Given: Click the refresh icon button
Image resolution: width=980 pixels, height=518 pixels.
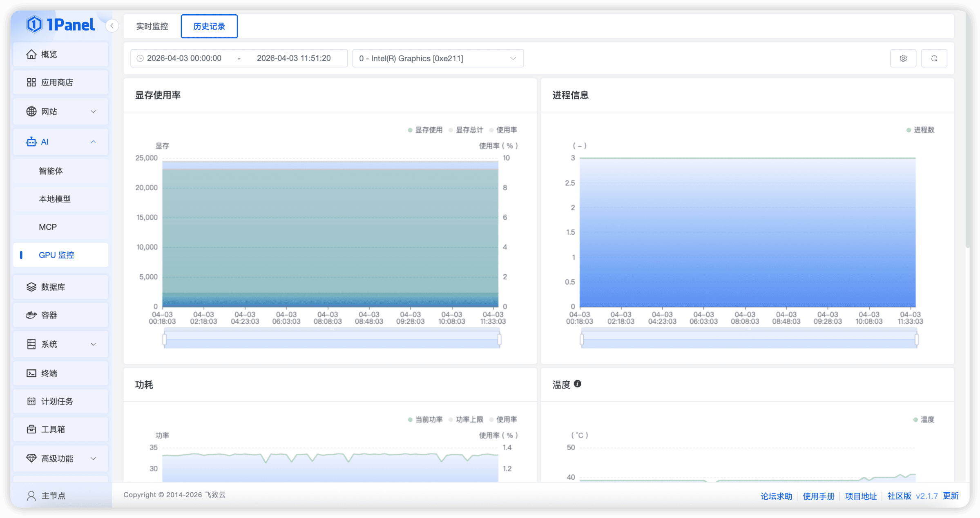Looking at the screenshot, I should pyautogui.click(x=934, y=58).
